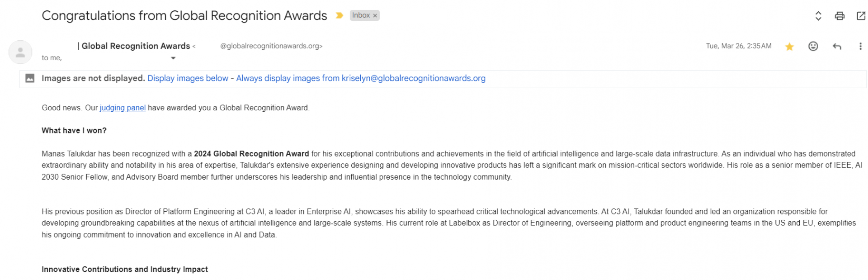868x280 pixels.
Task: Open email in new window icon
Action: (861, 16)
